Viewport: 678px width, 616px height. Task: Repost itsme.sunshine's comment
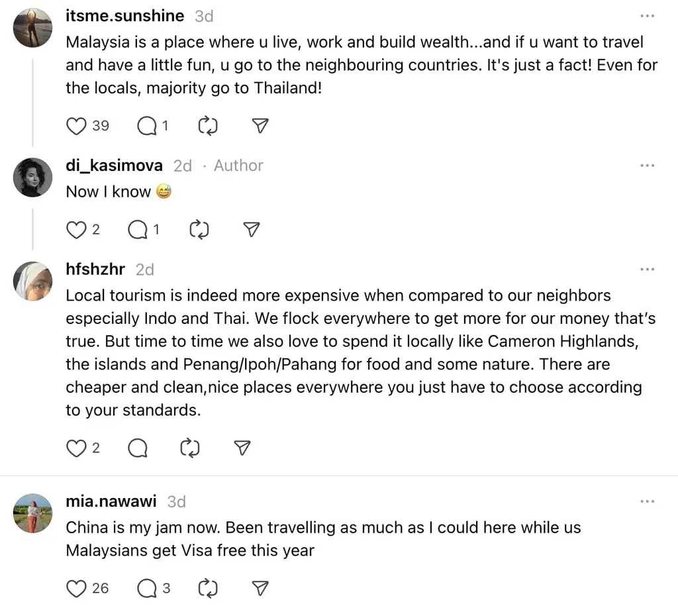pyautogui.click(x=208, y=126)
